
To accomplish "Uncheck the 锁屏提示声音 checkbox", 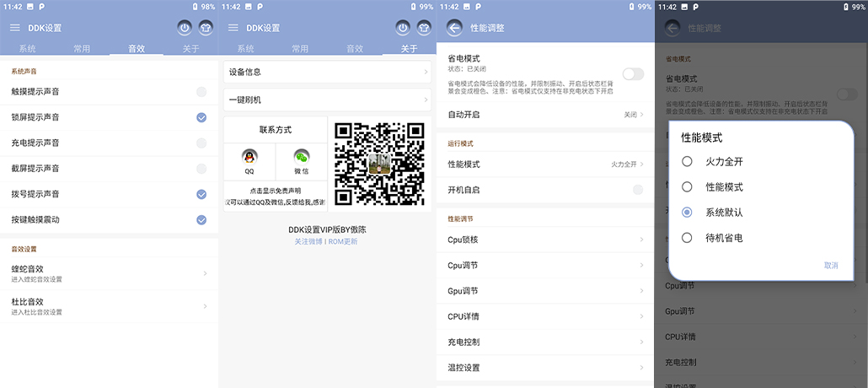I will point(201,117).
